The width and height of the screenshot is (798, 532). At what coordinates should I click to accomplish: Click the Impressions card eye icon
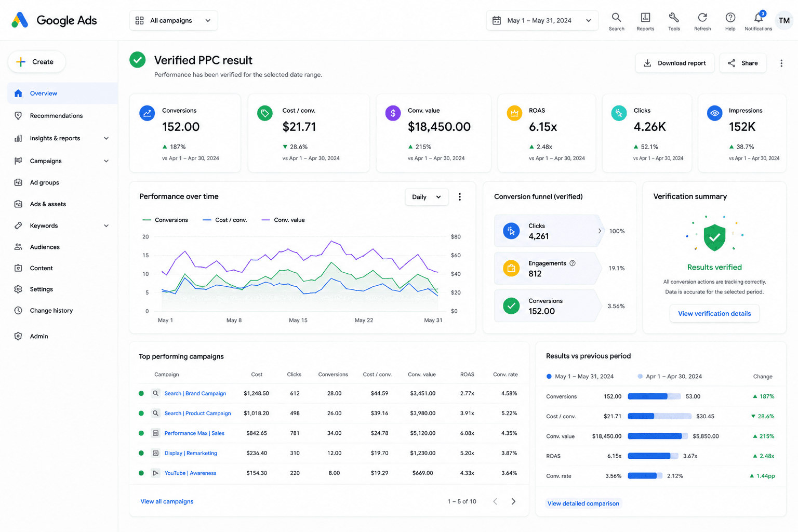[715, 113]
